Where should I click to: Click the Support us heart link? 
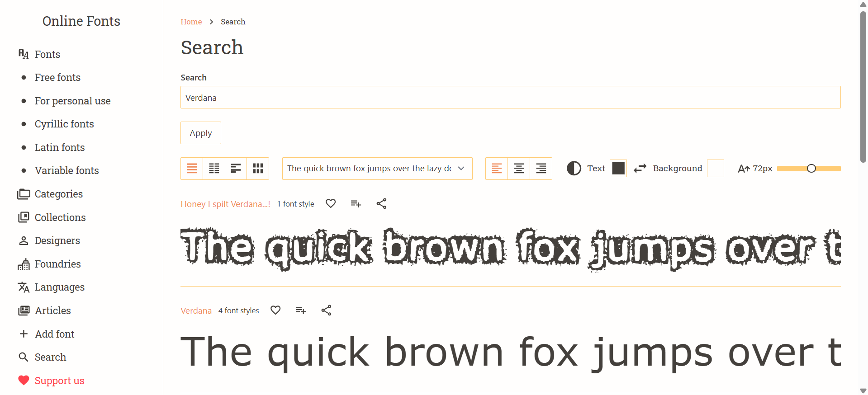point(59,381)
